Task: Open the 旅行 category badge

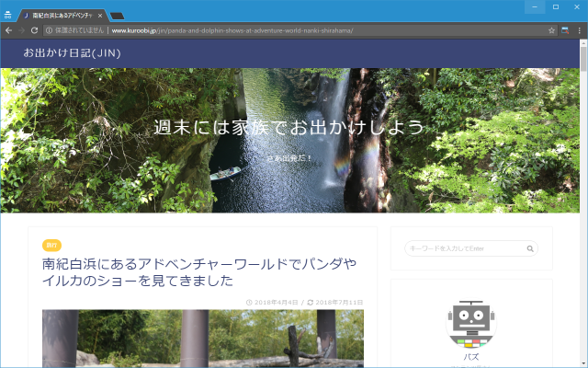Action: coord(51,246)
